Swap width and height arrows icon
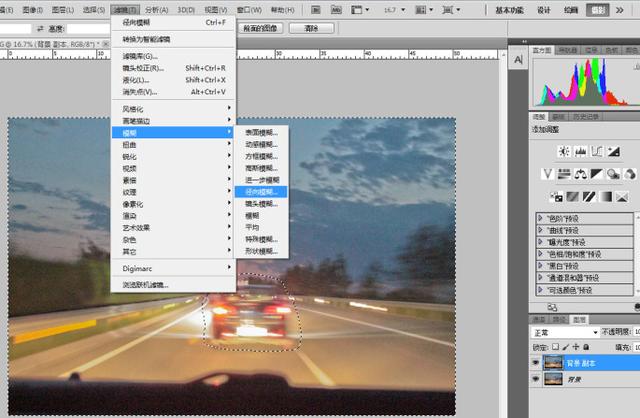This screenshot has height=418, width=640. point(40,29)
